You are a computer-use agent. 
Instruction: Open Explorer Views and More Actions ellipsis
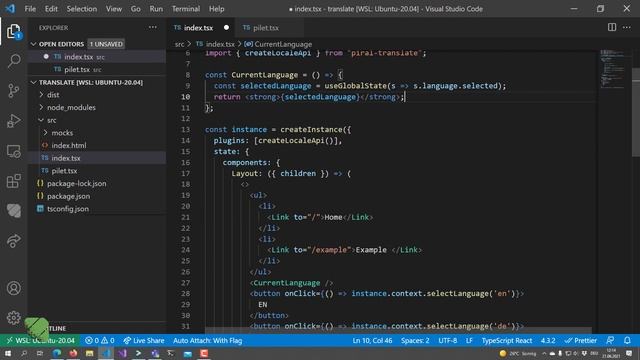coord(153,27)
